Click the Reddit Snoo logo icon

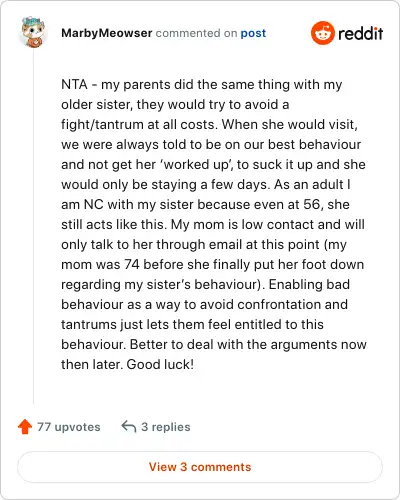(322, 33)
